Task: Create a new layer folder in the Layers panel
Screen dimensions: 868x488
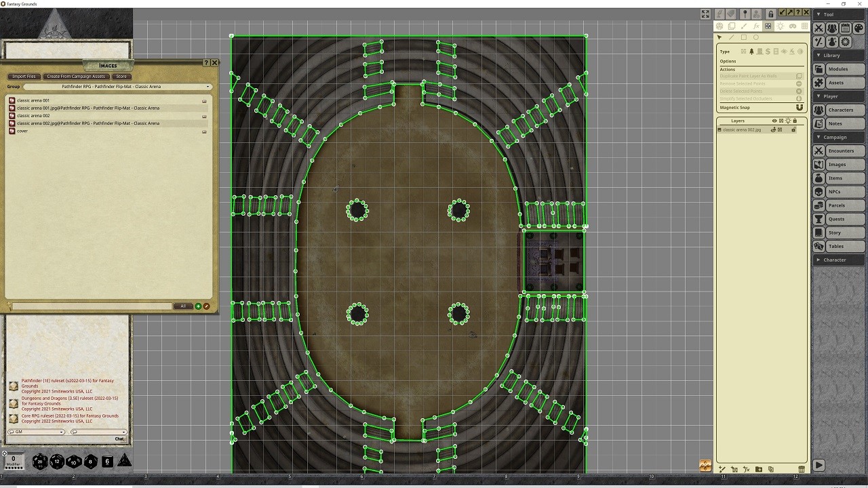Action: click(x=758, y=469)
